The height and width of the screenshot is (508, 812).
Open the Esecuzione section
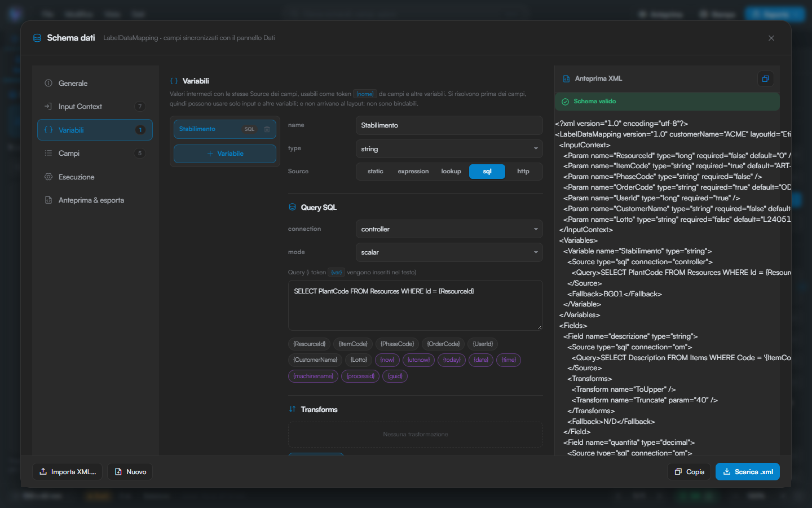(95, 177)
